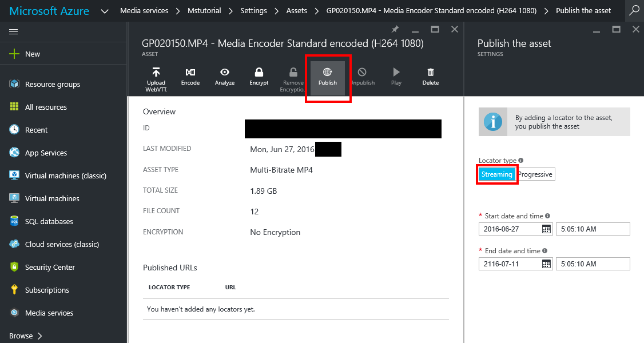The height and width of the screenshot is (343, 644).
Task: Open All resources grid icon
Action: [x=14, y=107]
